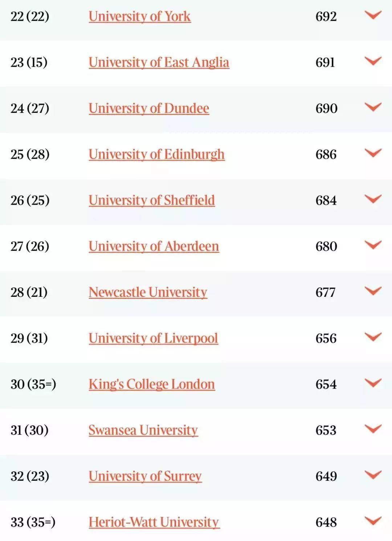Viewport: 392px width, 541px height.
Task: Open the Newcastle University link
Action: click(x=148, y=292)
